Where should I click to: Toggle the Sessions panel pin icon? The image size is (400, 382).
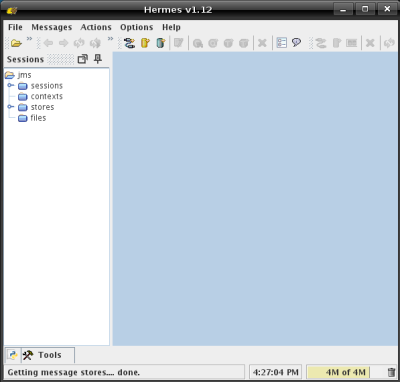(98, 59)
